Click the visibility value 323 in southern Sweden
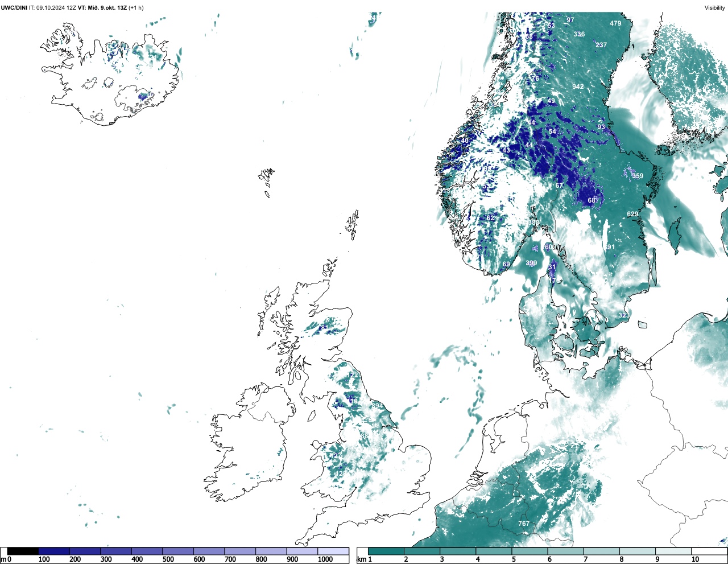728x564 pixels. (x=624, y=315)
